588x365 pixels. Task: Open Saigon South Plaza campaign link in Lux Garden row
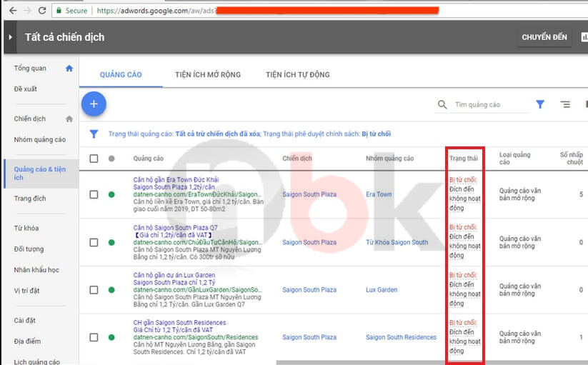click(x=309, y=290)
